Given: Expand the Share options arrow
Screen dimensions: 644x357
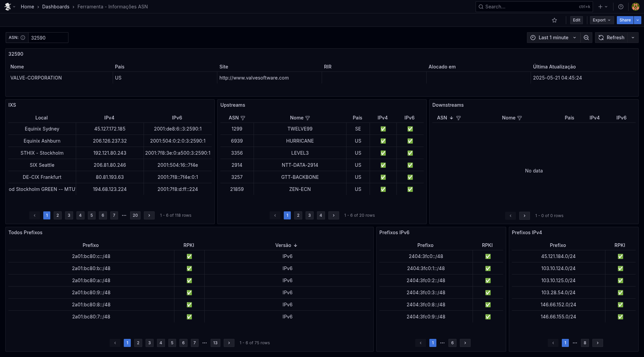Looking at the screenshot, I should point(638,20).
